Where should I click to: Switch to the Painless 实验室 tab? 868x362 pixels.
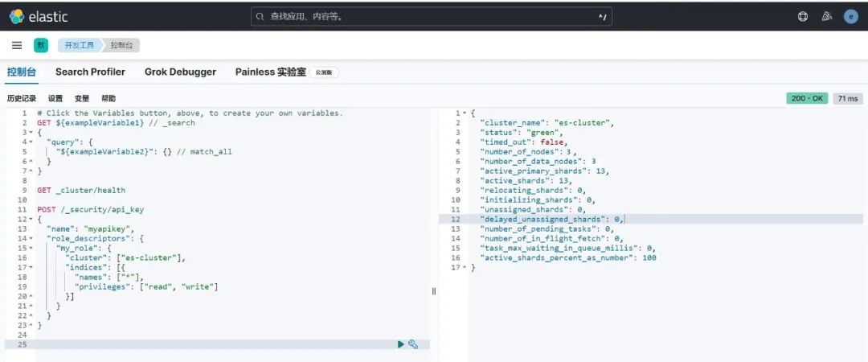pos(271,72)
